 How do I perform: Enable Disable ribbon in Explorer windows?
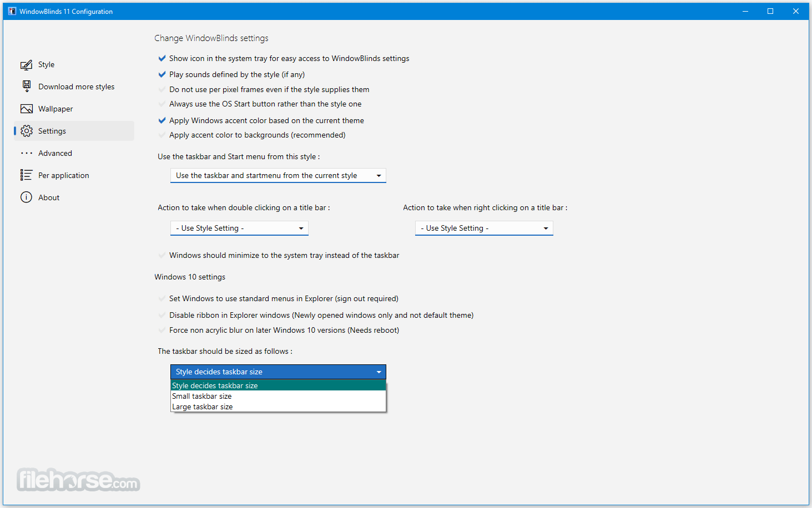(162, 315)
